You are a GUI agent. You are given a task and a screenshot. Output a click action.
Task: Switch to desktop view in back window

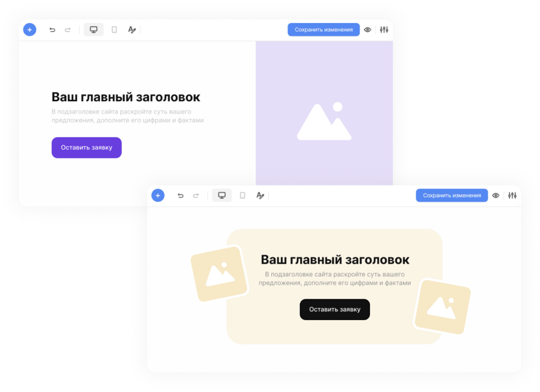[x=94, y=29]
